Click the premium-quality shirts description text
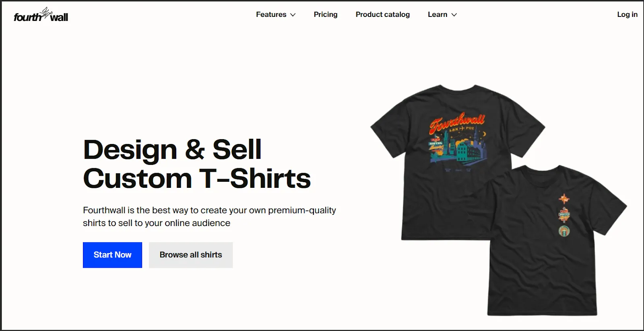The width and height of the screenshot is (644, 331). point(209,216)
